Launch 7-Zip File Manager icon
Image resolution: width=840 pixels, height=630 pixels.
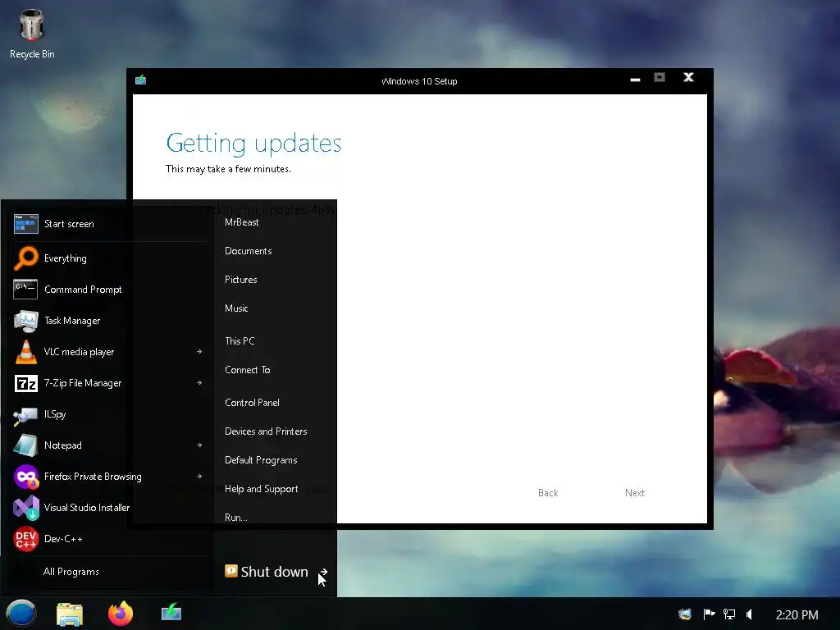[x=25, y=383]
